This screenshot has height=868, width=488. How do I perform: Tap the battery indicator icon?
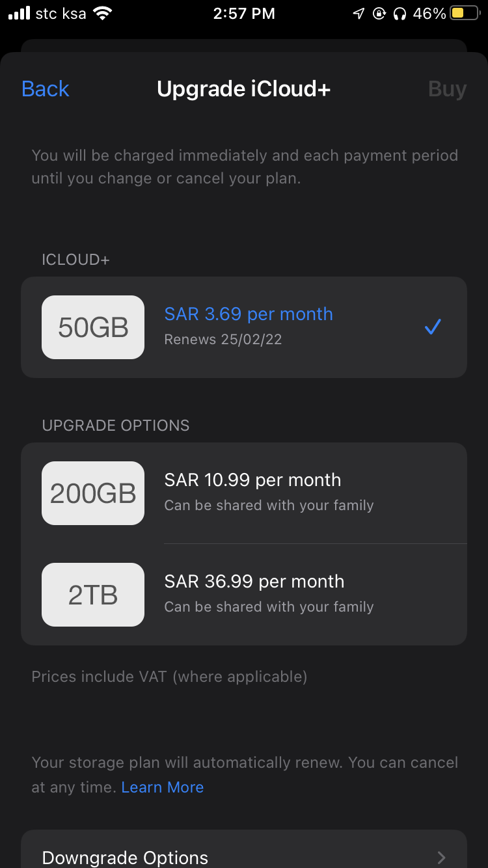pos(464,14)
